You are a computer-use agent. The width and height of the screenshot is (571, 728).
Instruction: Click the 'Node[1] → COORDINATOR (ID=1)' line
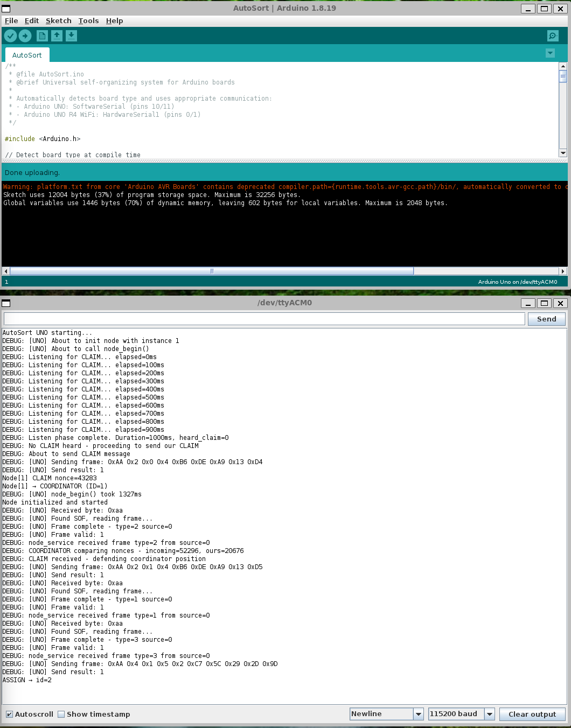tap(55, 486)
